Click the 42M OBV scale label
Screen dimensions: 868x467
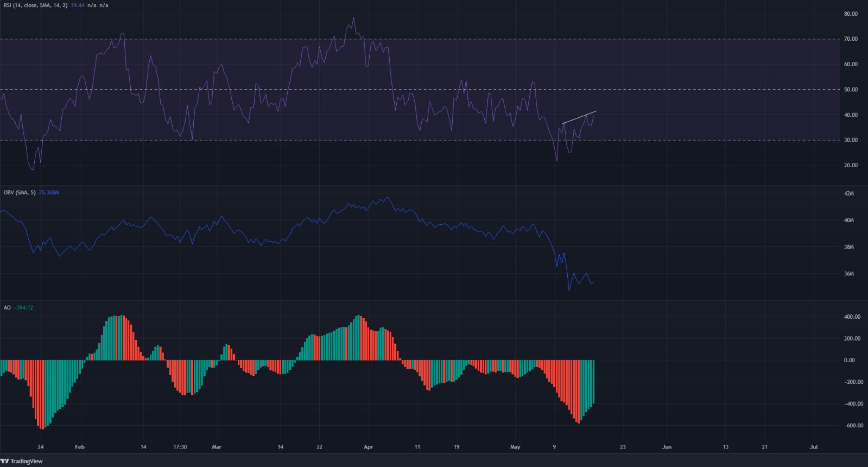tap(848, 193)
